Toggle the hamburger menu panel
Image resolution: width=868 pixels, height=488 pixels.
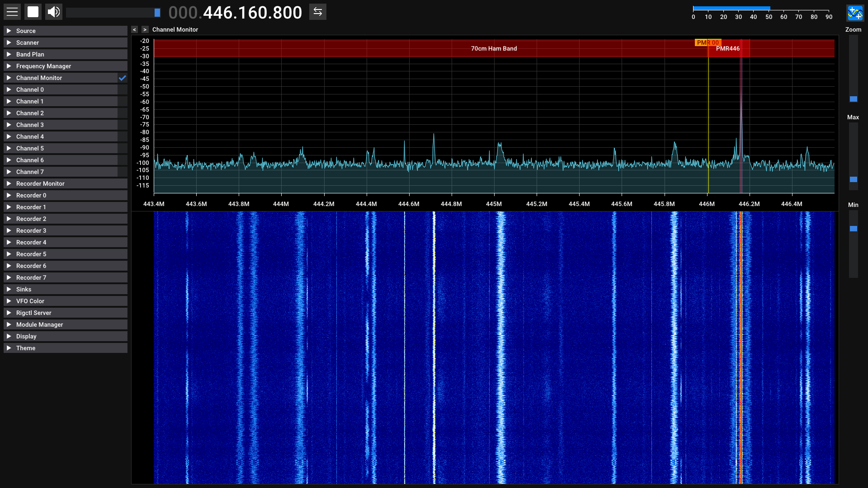click(x=12, y=12)
